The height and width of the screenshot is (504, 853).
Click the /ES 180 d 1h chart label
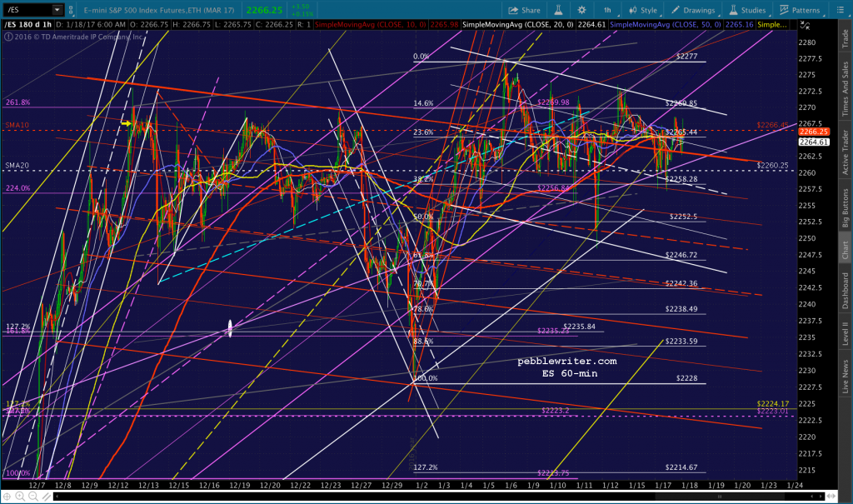(28, 24)
